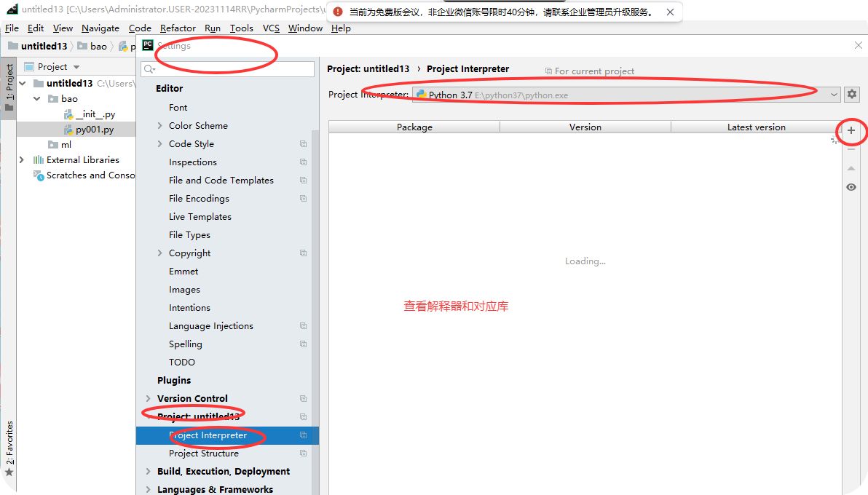Expand the Languages & Frameworks node
The height and width of the screenshot is (495, 868).
(149, 489)
